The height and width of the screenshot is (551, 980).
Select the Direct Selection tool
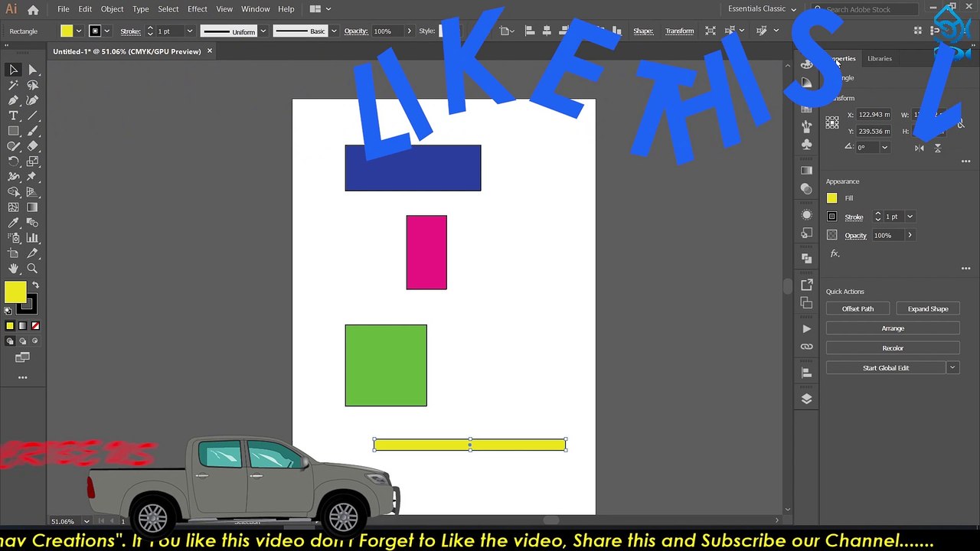point(32,70)
